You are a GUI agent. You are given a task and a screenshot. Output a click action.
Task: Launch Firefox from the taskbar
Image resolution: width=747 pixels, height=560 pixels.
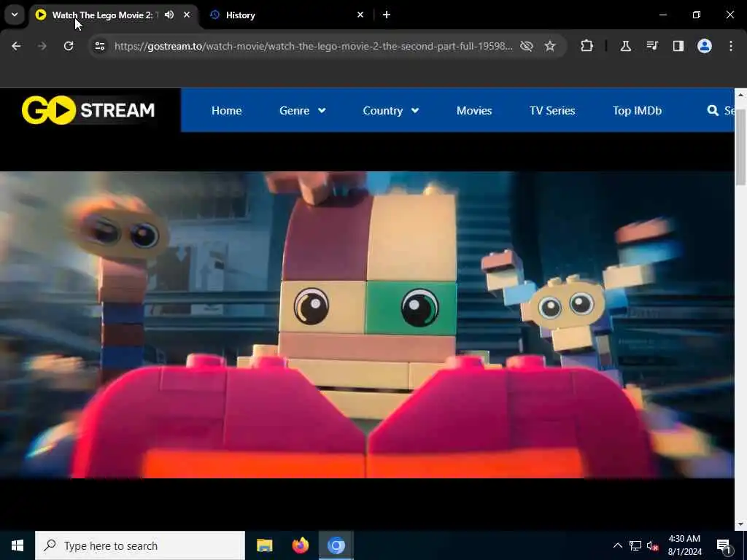(300, 545)
